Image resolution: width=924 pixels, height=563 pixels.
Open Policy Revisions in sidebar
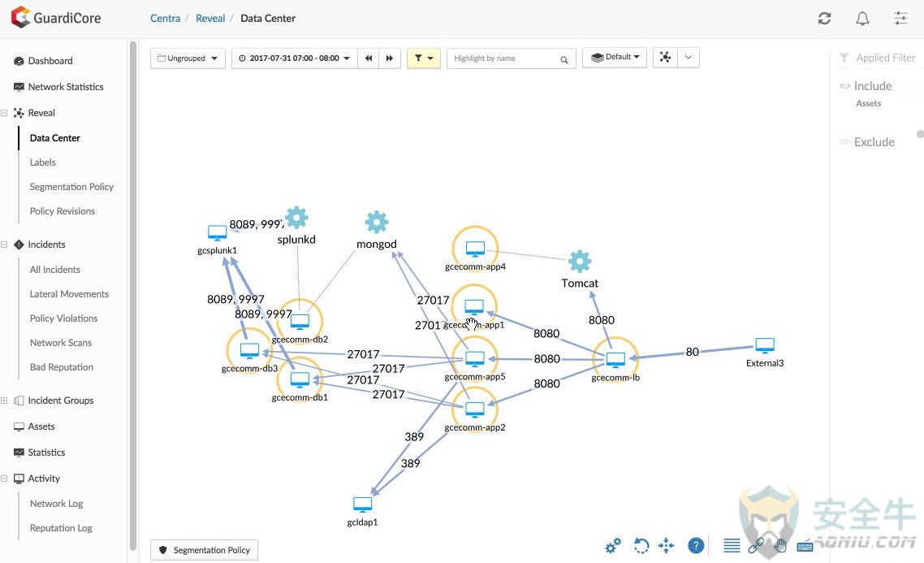tap(62, 211)
